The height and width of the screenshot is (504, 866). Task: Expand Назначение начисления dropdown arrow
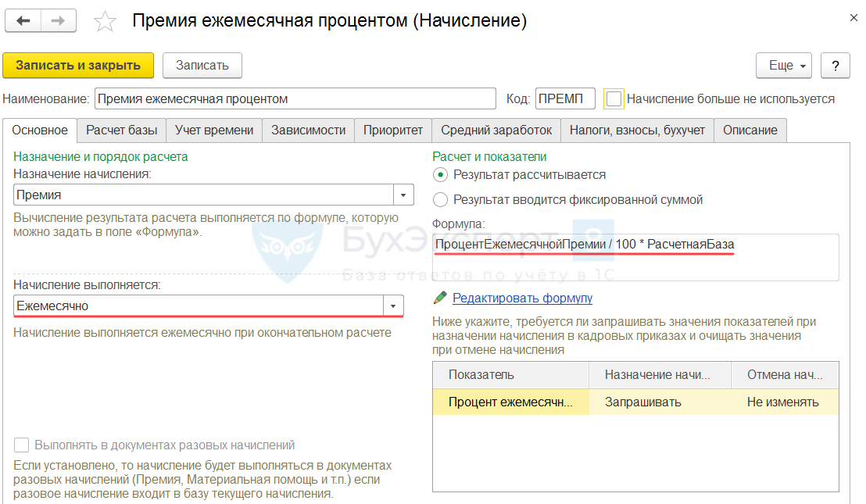click(x=403, y=195)
